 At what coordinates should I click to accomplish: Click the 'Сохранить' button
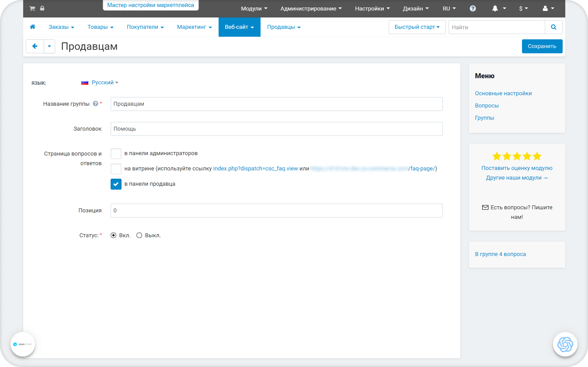[x=542, y=46]
